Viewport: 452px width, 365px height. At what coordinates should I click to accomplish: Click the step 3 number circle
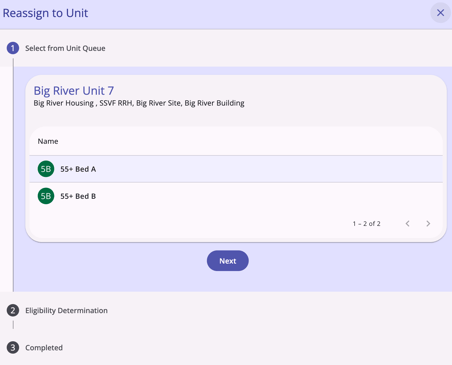click(13, 348)
